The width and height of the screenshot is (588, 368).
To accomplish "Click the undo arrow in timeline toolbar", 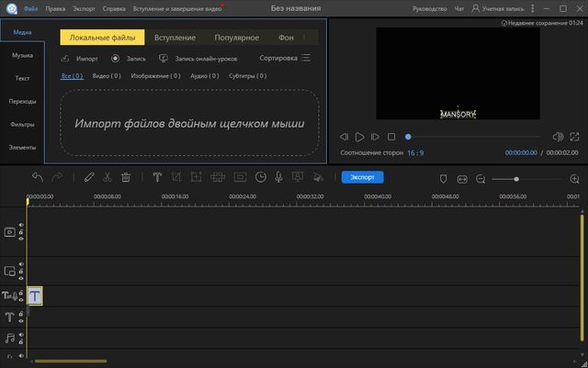I will [x=38, y=177].
